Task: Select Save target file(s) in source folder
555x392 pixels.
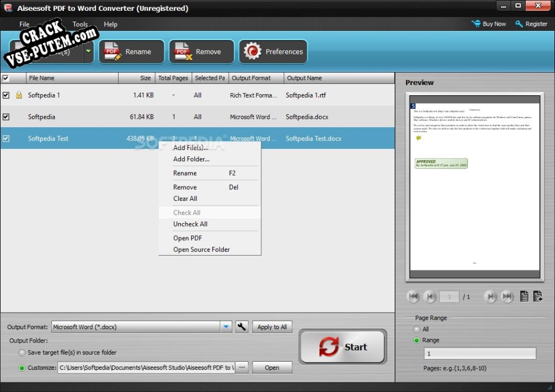Action: tap(22, 353)
